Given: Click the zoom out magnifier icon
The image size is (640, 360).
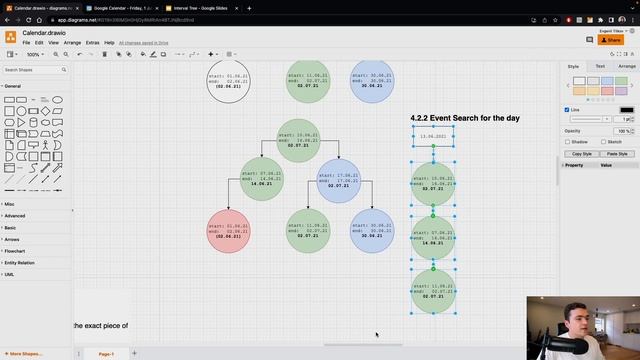Looking at the screenshot, I should pyautogui.click(x=66, y=54).
